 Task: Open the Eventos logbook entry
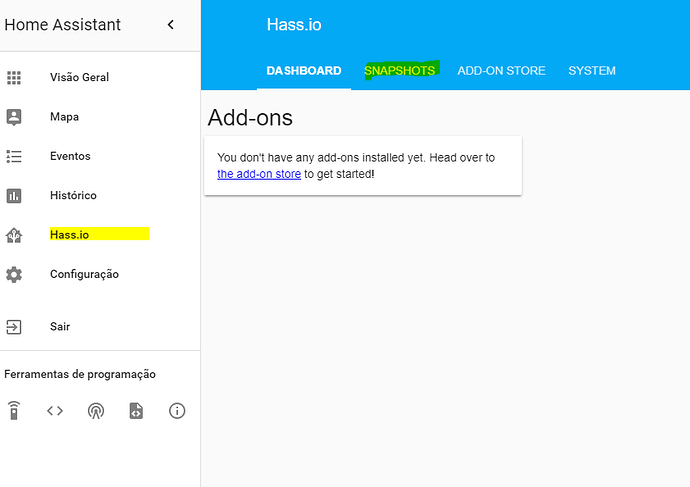(x=70, y=156)
